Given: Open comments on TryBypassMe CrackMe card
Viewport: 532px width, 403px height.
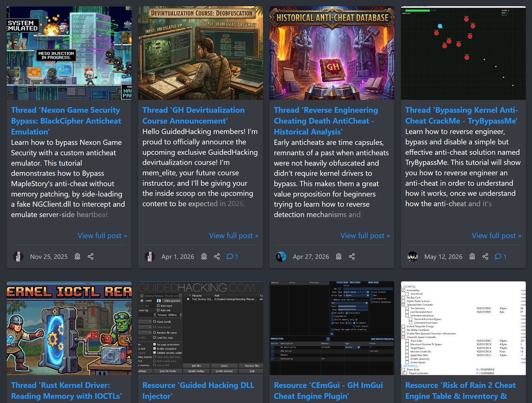Looking at the screenshot, I should click(x=501, y=257).
